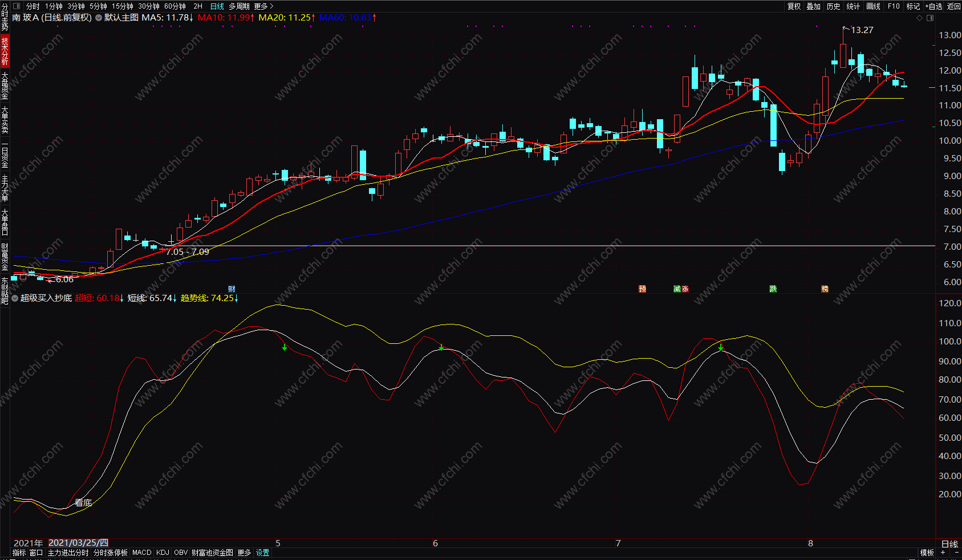The height and width of the screenshot is (560, 962).
Task: Click the blue 财 event marker
Action: click(232, 289)
